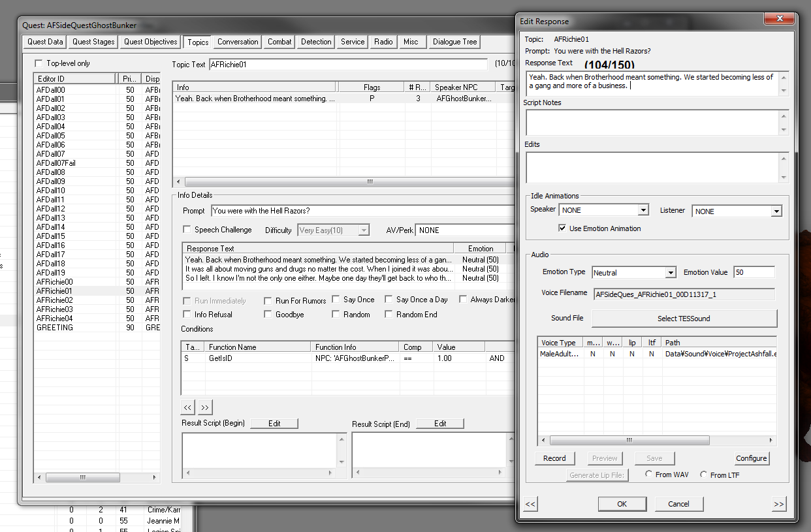Switch to the Service tab
The width and height of the screenshot is (811, 532).
click(x=353, y=42)
